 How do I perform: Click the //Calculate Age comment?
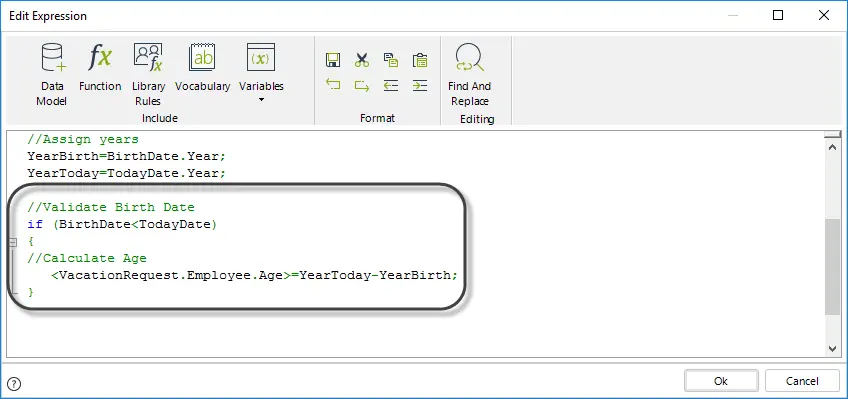pos(87,258)
